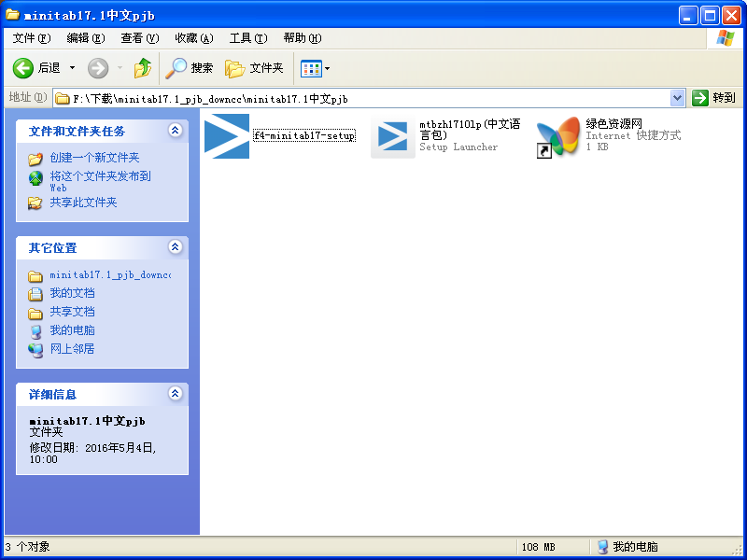This screenshot has height=560, width=747.
Task: Select the mtbzh1710lp language pack icon
Action: [x=392, y=136]
